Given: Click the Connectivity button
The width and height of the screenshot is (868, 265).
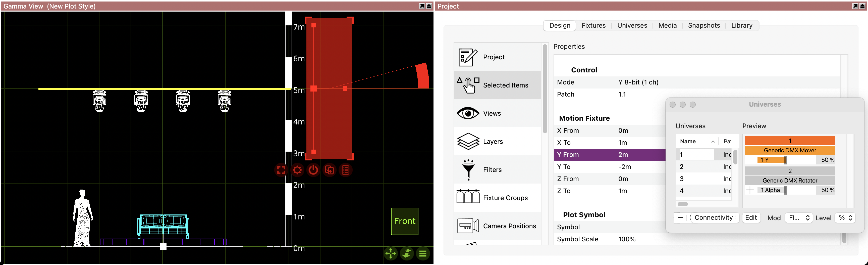Looking at the screenshot, I should [x=714, y=218].
